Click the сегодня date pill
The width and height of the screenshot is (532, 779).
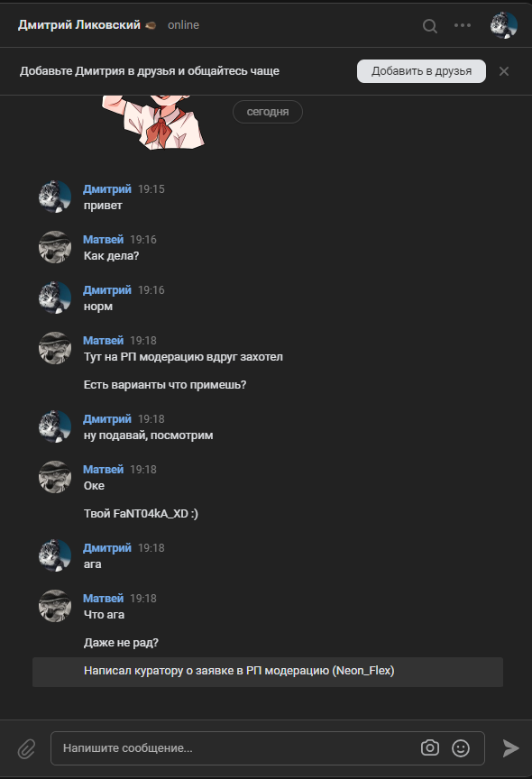tap(268, 112)
